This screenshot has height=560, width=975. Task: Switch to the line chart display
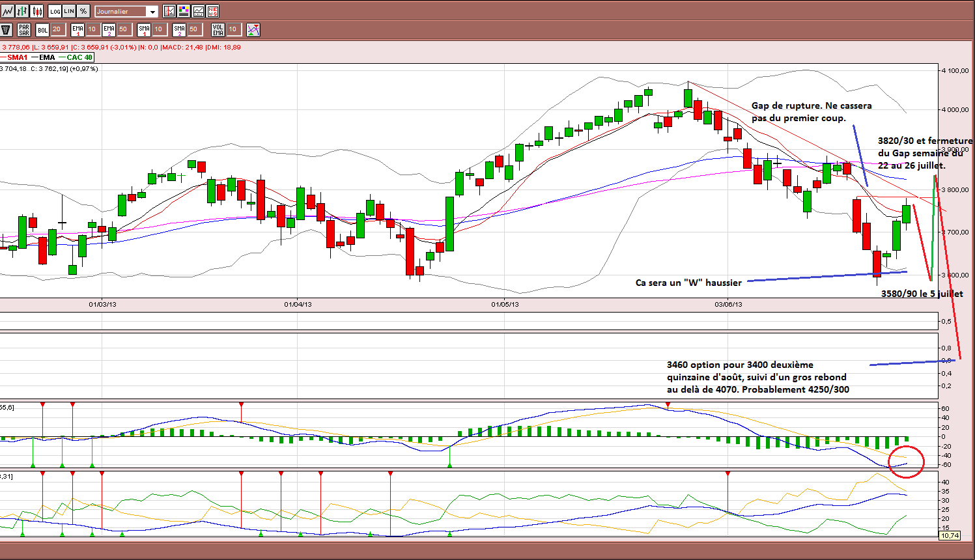8,11
